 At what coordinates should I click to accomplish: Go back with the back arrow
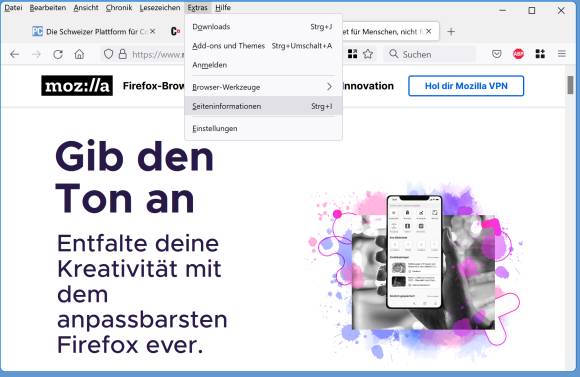click(x=15, y=54)
